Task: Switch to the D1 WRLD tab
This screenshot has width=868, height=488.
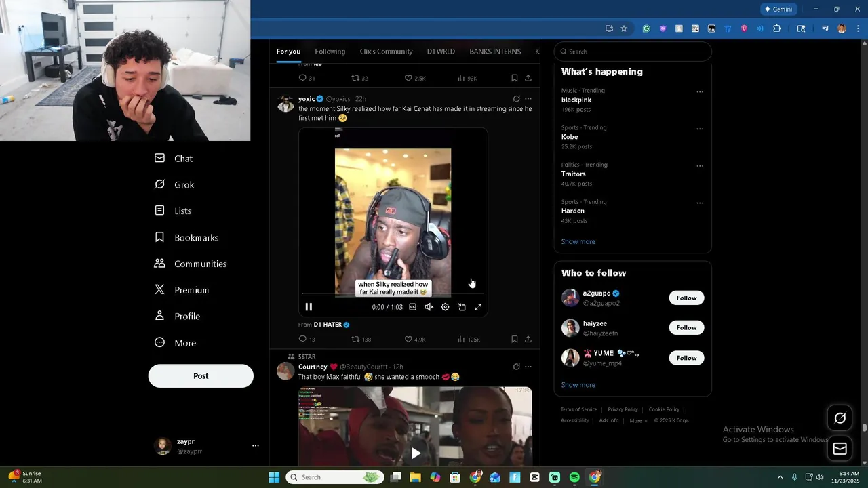Action: click(x=441, y=52)
